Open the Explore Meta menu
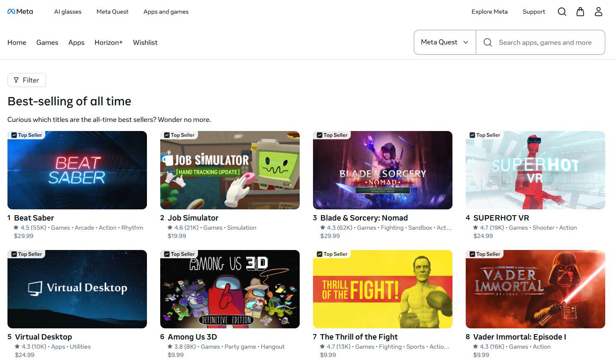 click(489, 12)
